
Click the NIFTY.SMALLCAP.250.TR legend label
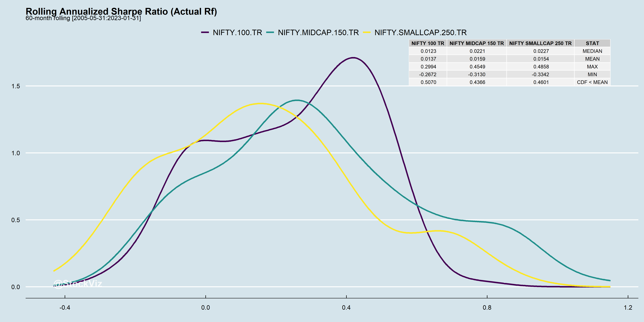tap(420, 32)
